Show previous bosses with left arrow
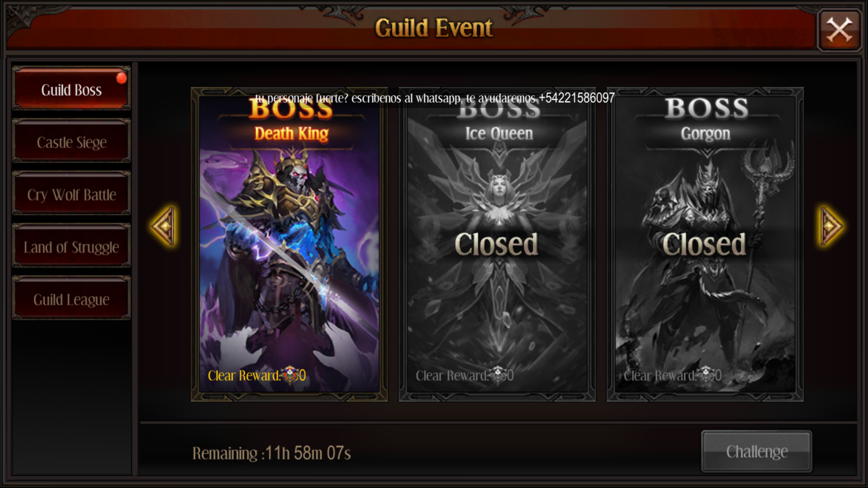 pyautogui.click(x=163, y=226)
